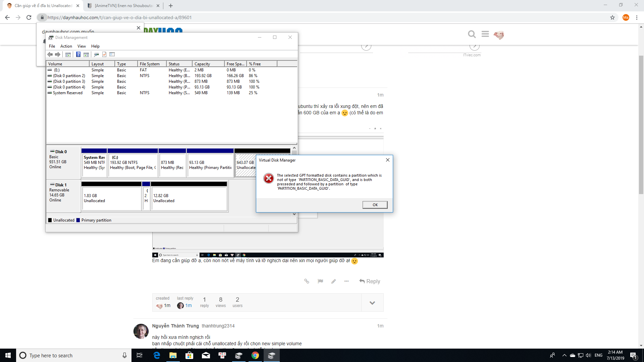Image resolution: width=644 pixels, height=362 pixels.
Task: Click the forum user avatar icon
Action: (499, 35)
